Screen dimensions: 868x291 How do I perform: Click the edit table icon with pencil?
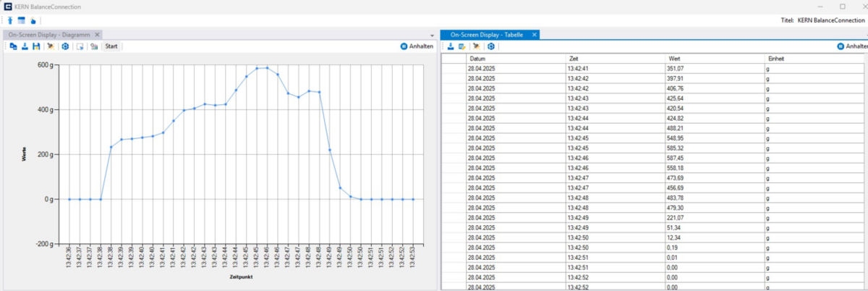tap(462, 46)
